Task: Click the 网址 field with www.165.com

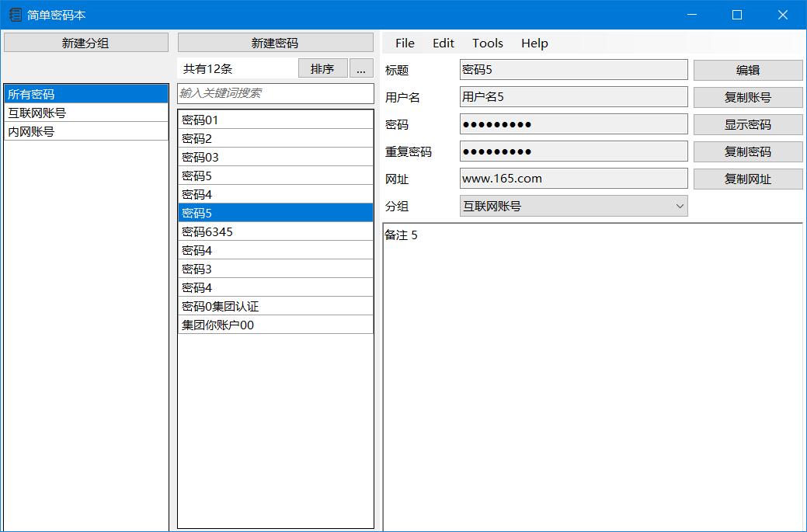Action: [x=573, y=179]
